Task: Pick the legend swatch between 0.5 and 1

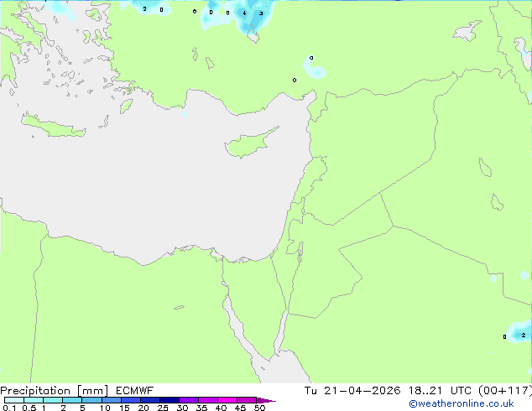Action: 34,400
